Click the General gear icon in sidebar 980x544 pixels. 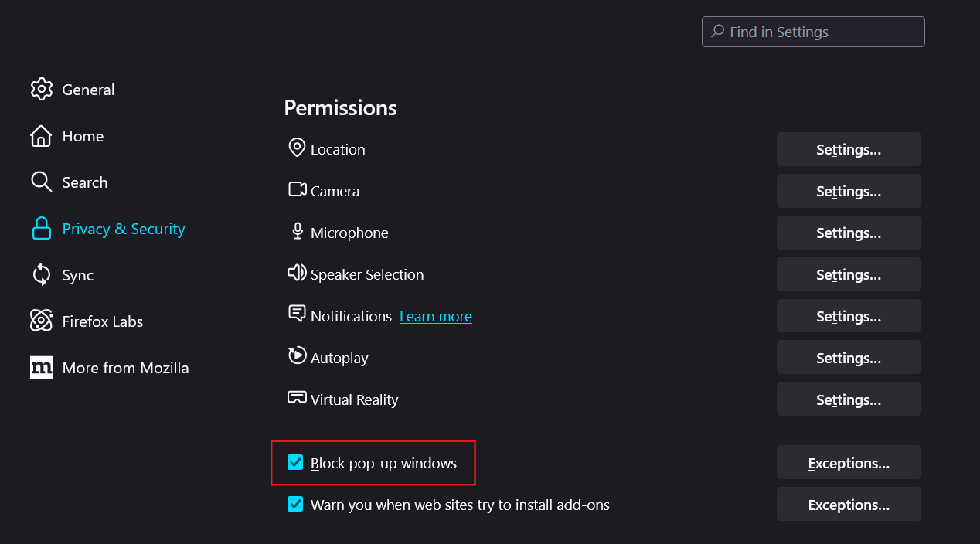41,90
